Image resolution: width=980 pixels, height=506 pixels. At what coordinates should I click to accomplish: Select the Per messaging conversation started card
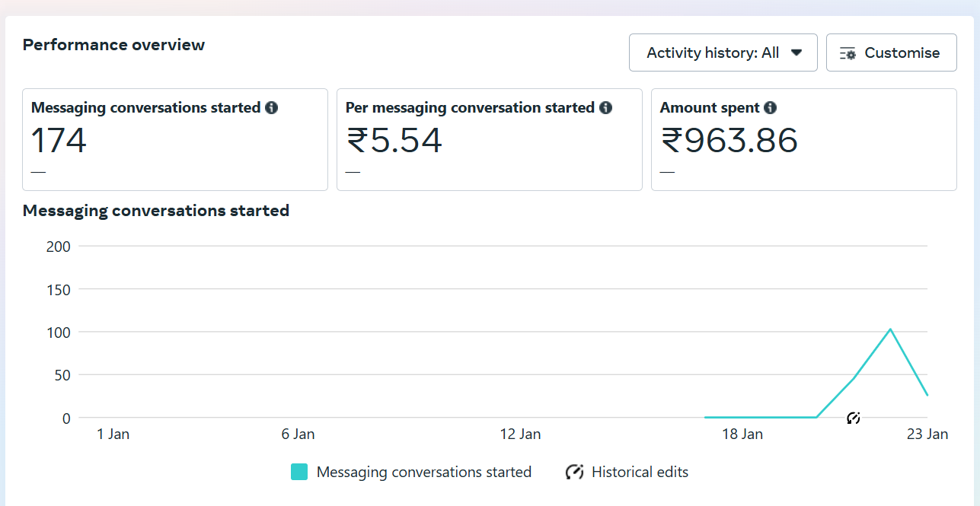coord(490,139)
